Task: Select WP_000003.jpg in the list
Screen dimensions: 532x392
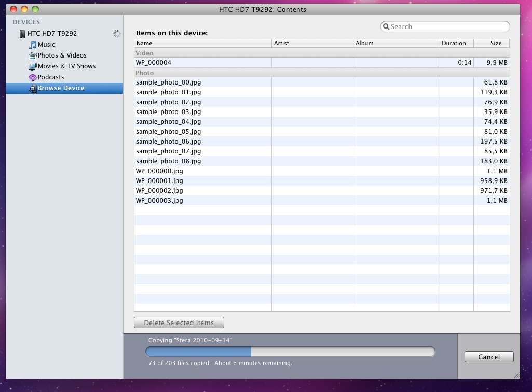Action: 322,200
